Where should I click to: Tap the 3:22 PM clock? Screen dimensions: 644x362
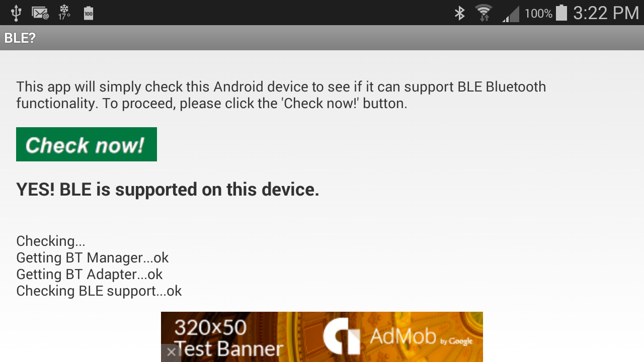(606, 13)
